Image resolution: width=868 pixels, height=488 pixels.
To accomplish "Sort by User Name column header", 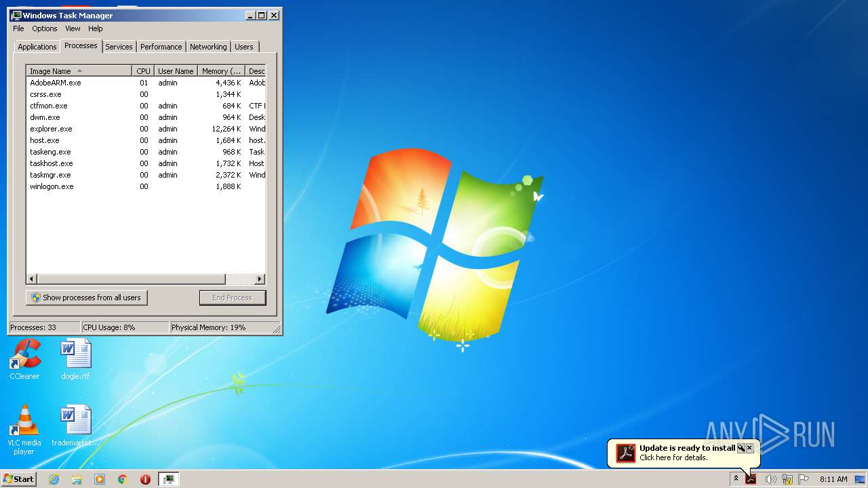I will (x=176, y=71).
